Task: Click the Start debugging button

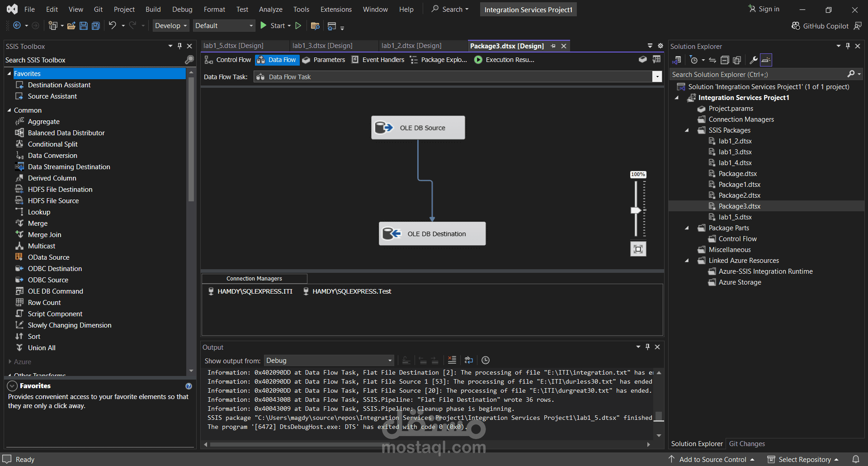Action: [x=275, y=26]
